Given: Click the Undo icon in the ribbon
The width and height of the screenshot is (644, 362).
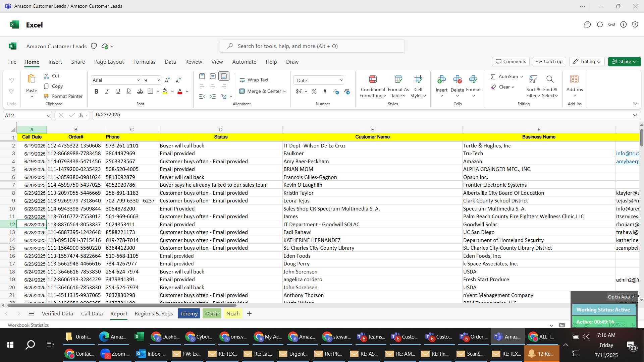Looking at the screenshot, I should point(12,80).
